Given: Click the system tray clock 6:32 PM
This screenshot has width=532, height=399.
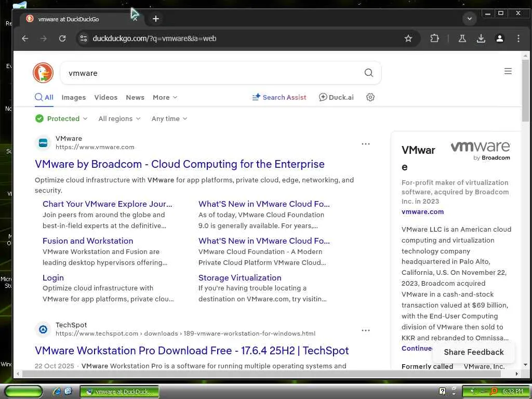Looking at the screenshot, I should (x=512, y=391).
